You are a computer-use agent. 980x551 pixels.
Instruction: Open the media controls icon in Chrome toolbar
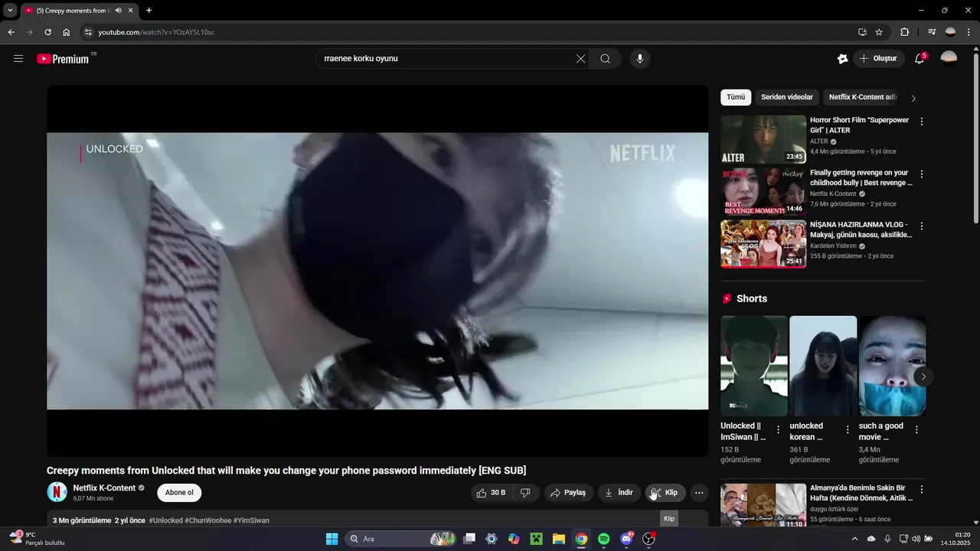(x=932, y=32)
